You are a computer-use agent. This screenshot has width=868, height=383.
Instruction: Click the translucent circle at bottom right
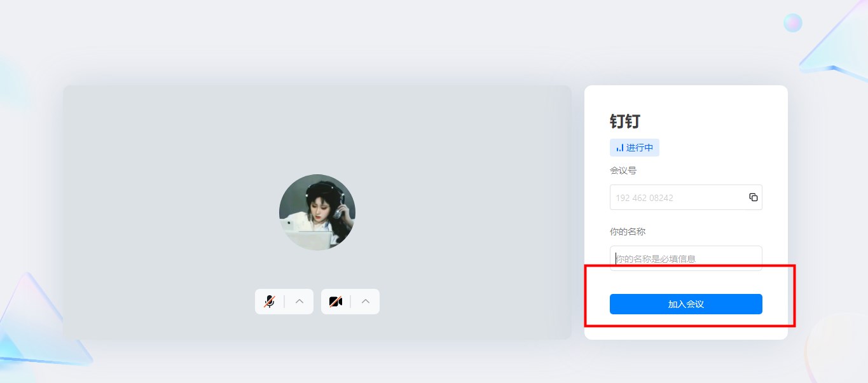coord(838,347)
